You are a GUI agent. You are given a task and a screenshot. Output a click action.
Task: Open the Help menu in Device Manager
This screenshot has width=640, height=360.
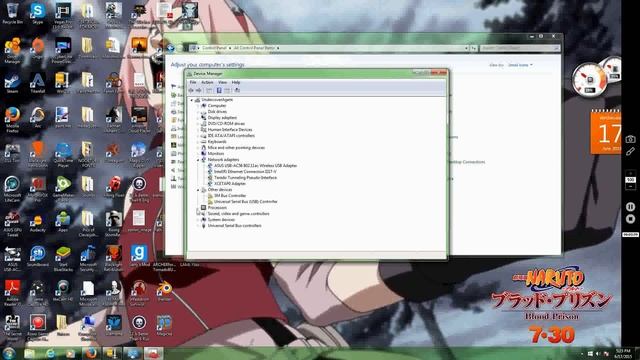pos(236,82)
